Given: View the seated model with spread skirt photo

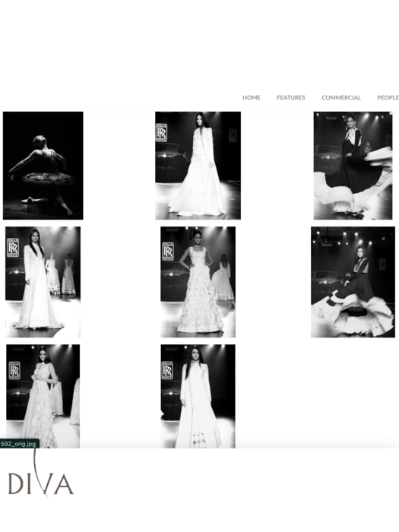Looking at the screenshot, I should click(353, 282).
